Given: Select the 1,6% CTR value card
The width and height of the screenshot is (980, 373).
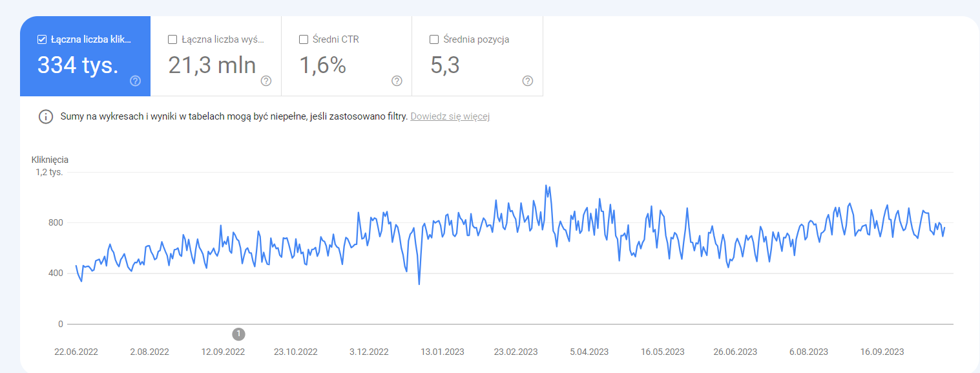Looking at the screenshot, I should pos(347,56).
